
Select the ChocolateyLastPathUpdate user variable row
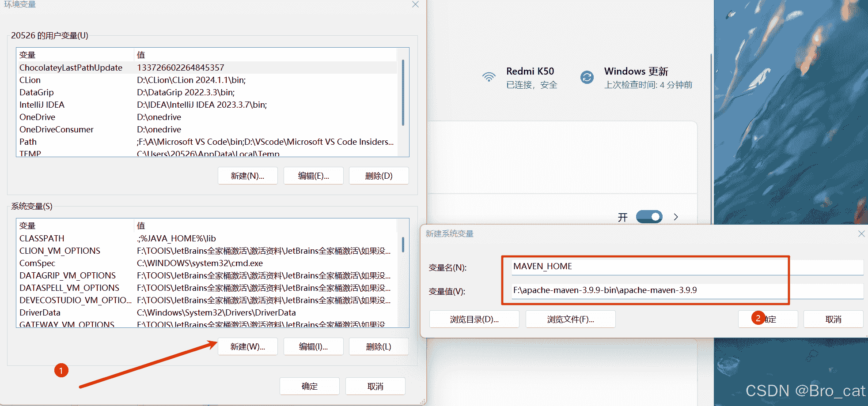[x=207, y=68]
